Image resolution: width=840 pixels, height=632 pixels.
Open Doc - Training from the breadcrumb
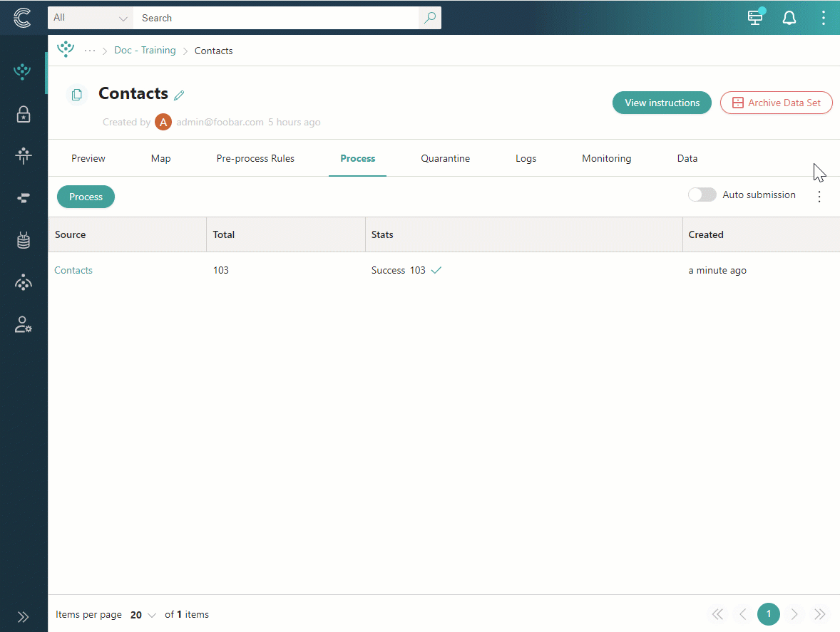[x=145, y=50]
